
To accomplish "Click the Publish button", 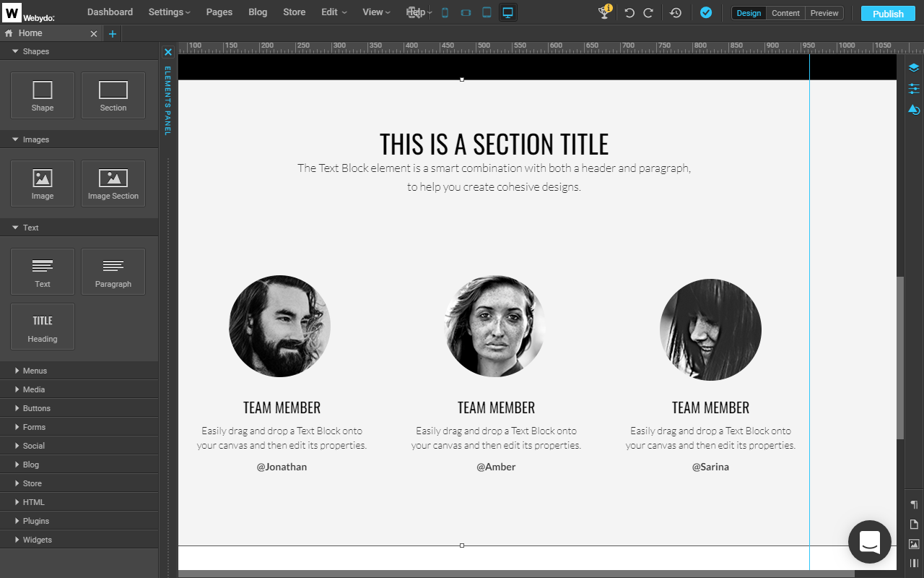I will [x=888, y=13].
